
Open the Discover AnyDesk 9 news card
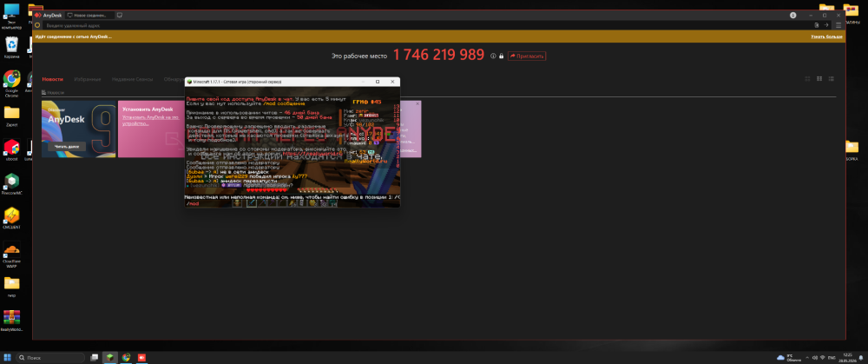click(79, 129)
